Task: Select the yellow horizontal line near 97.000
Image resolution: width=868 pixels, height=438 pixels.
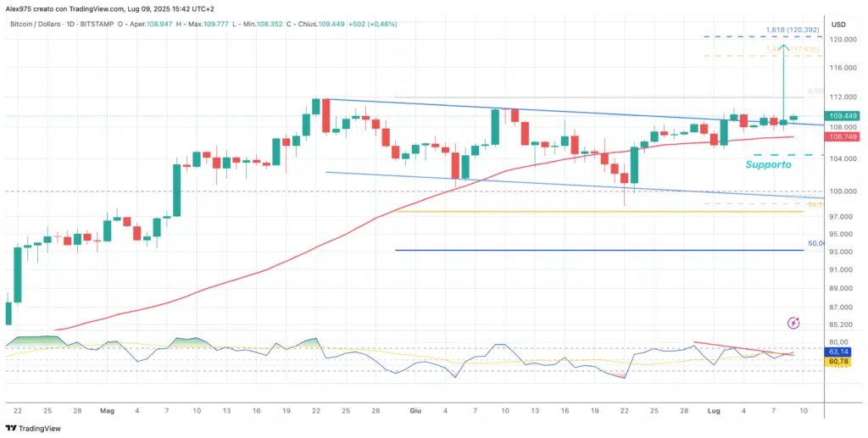Action: [x=593, y=211]
